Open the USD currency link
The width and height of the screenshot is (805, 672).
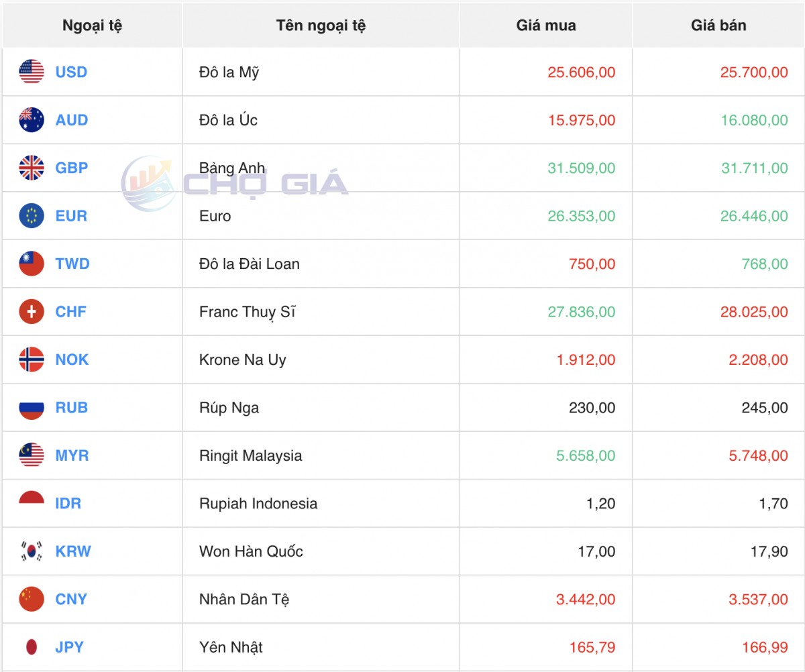[x=71, y=72]
